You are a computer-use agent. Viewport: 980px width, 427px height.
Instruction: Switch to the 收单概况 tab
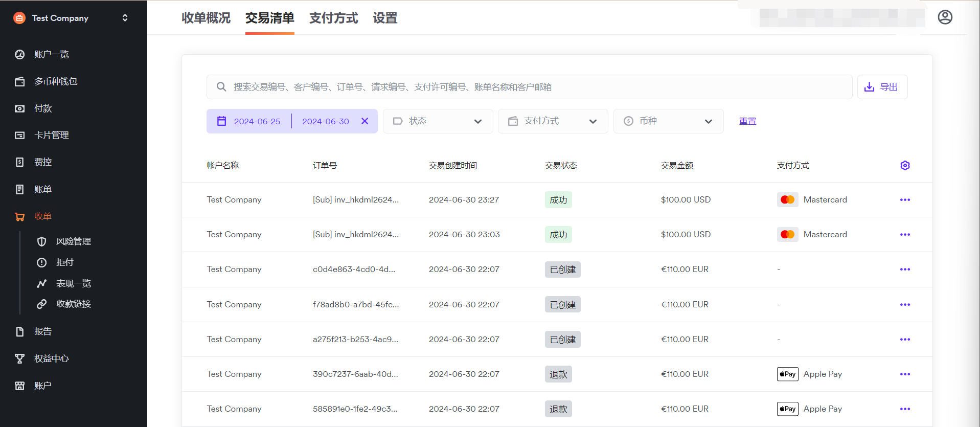tap(206, 18)
